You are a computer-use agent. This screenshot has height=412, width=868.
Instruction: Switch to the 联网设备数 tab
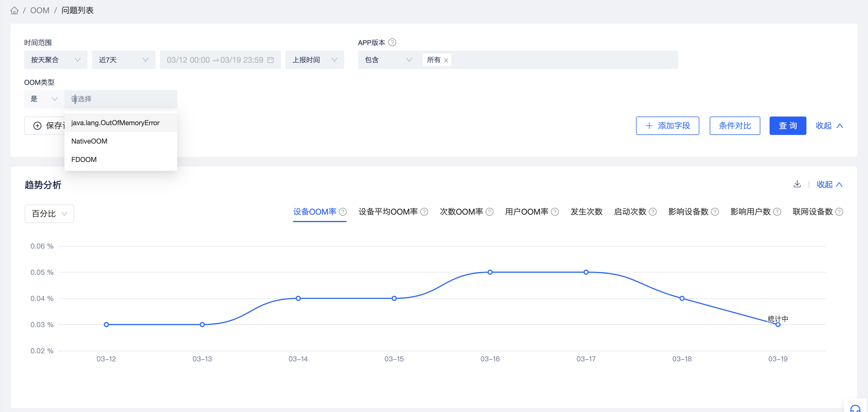(813, 211)
